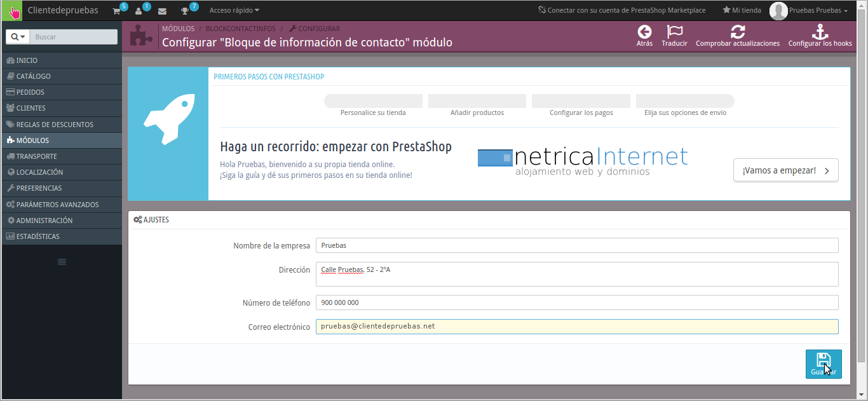868x401 pixels.
Task: Open REGLAS DE DESCUENTOS menu
Action: 62,125
